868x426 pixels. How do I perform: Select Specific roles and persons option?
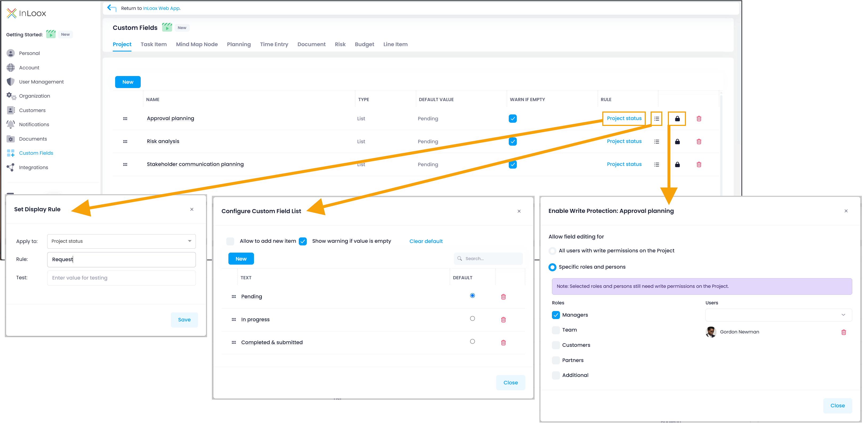(552, 267)
